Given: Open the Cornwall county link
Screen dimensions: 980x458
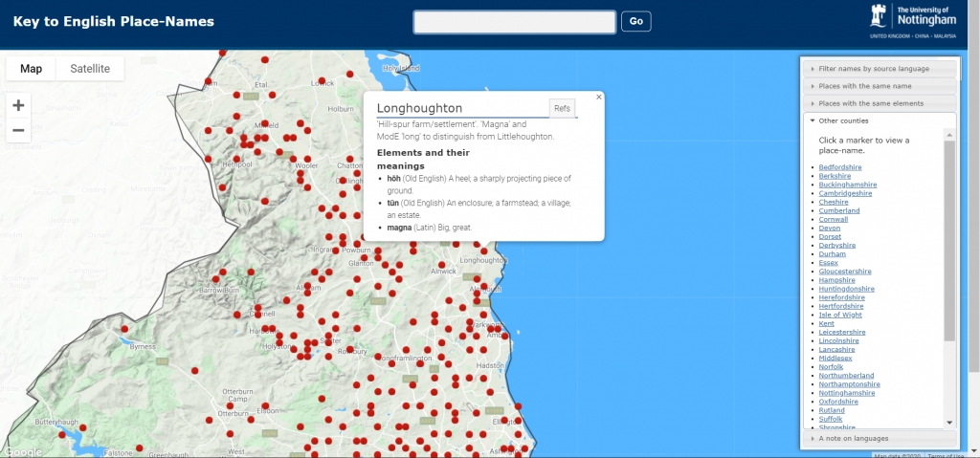Looking at the screenshot, I should pos(834,220).
